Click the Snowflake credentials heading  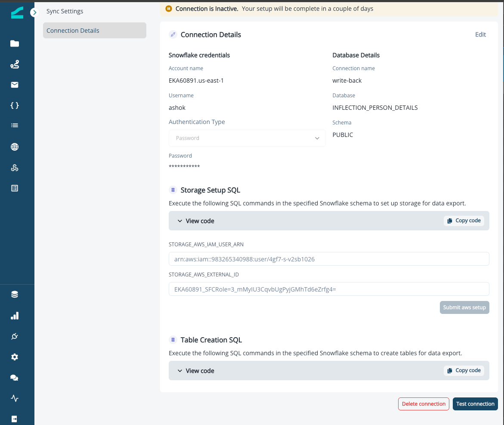click(199, 55)
